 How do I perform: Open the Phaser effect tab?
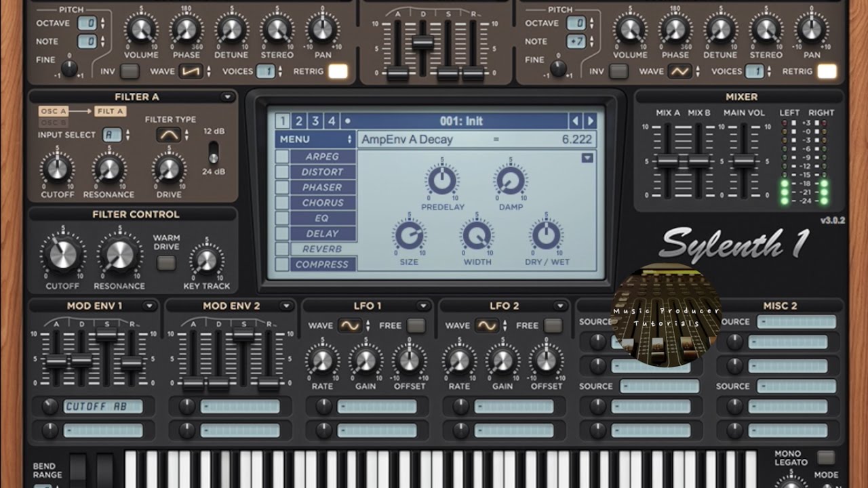(323, 188)
